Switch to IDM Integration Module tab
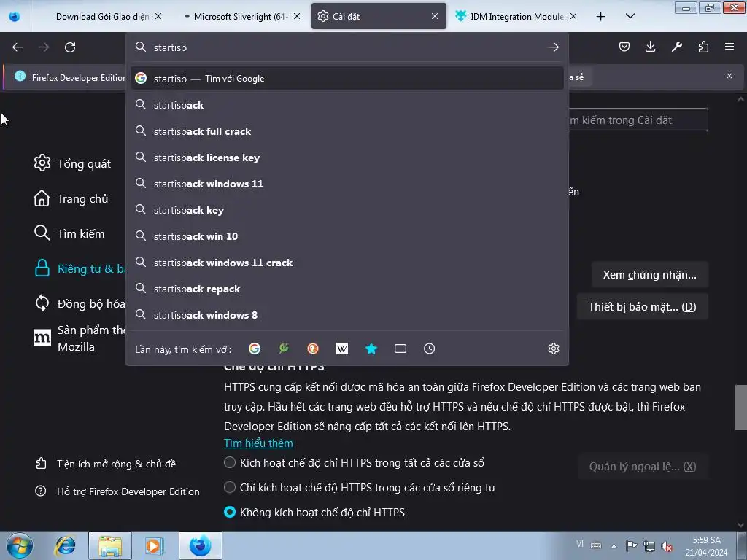The width and height of the screenshot is (747, 560). (517, 16)
